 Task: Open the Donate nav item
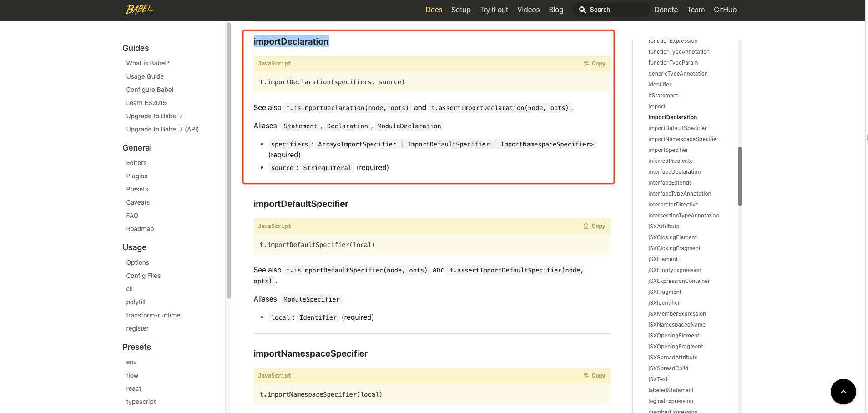pos(666,10)
